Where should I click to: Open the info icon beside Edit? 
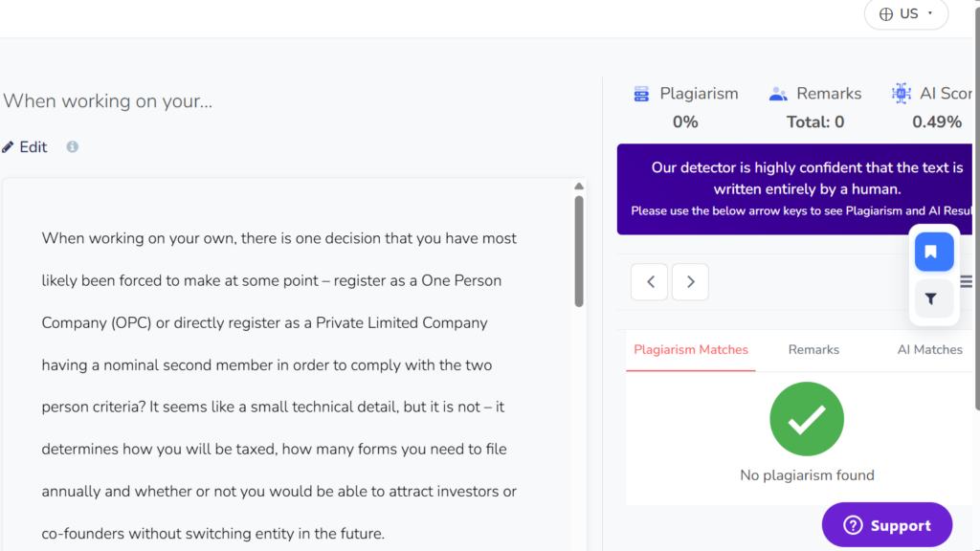(73, 146)
